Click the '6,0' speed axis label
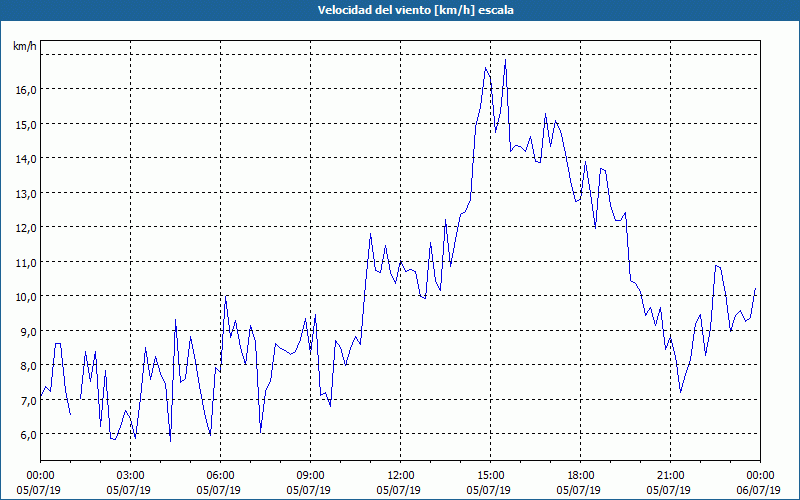The width and height of the screenshot is (800, 500). (x=28, y=435)
